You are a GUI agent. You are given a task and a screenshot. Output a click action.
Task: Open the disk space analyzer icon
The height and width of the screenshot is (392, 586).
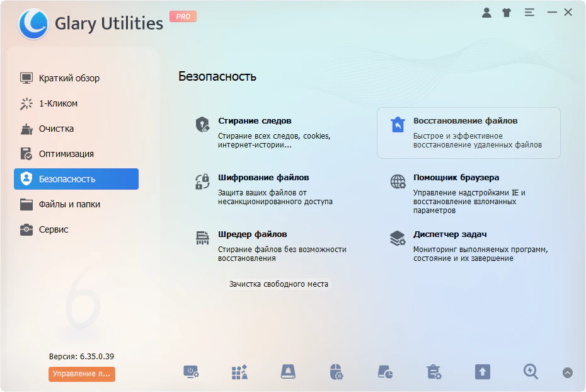pyautogui.click(x=384, y=372)
